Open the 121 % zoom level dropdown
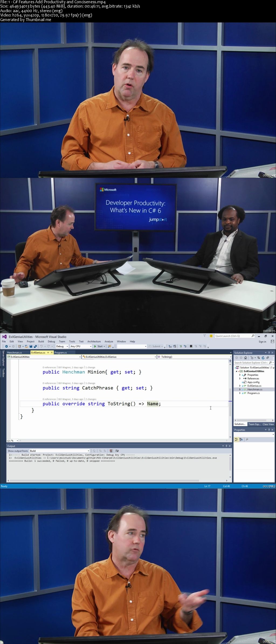The width and height of the screenshot is (276, 644). tap(12, 441)
